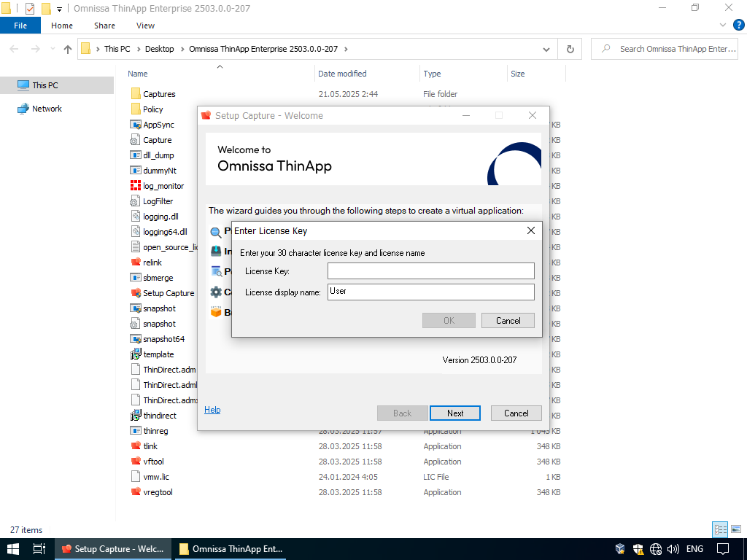Switch to large icons view toggle
Screen dimensions: 747x560
(736, 529)
